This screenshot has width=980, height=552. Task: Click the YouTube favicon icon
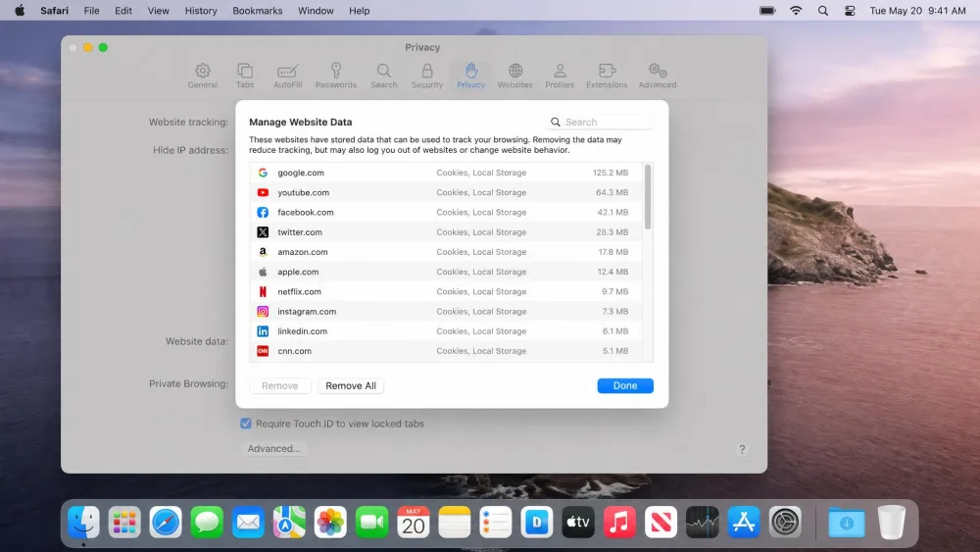[x=263, y=192]
